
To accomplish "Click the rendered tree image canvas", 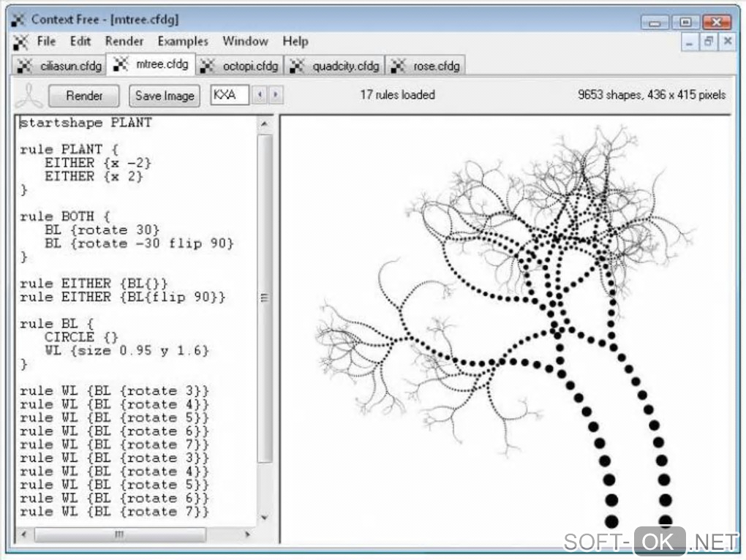I will pos(505,330).
